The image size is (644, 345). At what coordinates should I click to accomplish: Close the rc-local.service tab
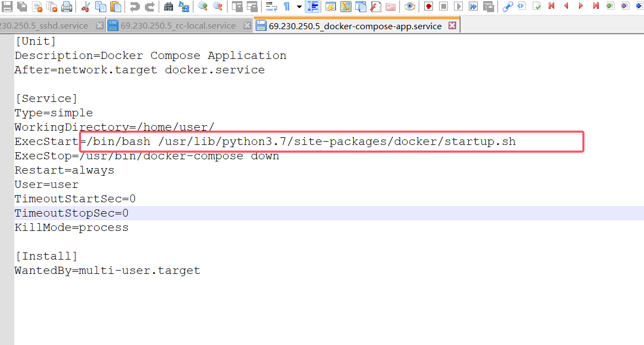pos(247,25)
